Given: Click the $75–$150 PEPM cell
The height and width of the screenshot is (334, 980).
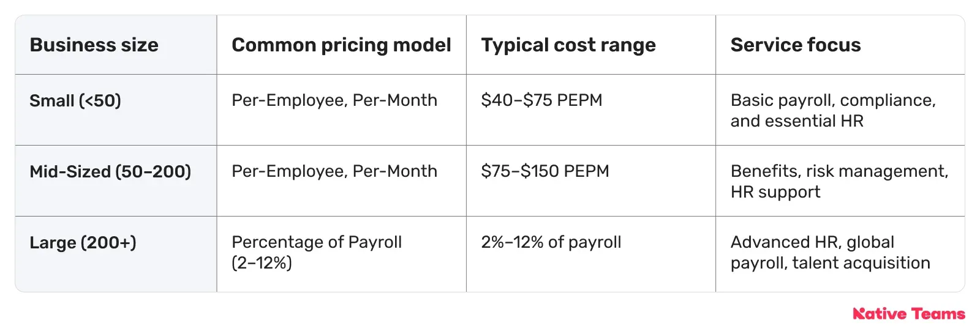Looking at the screenshot, I should pyautogui.click(x=545, y=171).
